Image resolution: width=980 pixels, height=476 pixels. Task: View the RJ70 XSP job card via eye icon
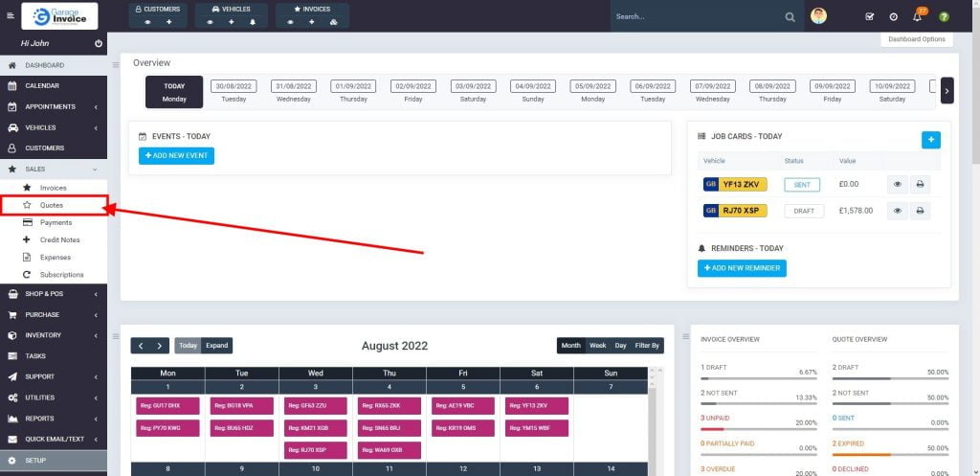coord(897,211)
